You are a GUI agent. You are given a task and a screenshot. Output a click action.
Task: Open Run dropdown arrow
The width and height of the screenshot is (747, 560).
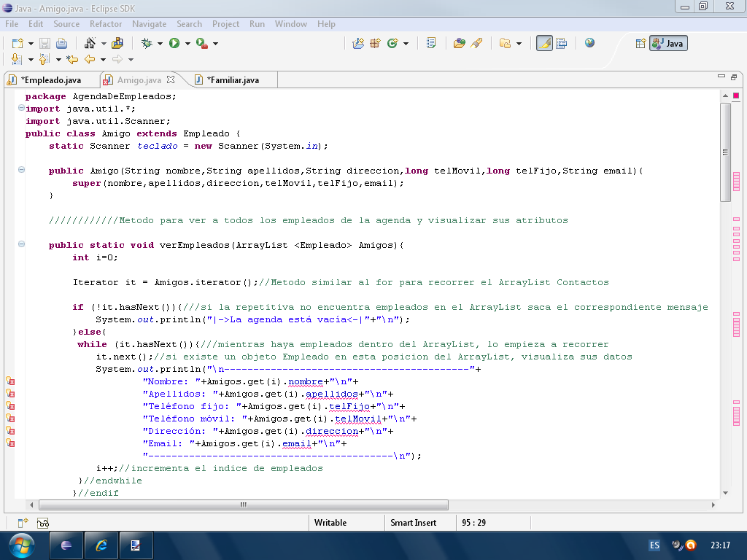point(187,44)
